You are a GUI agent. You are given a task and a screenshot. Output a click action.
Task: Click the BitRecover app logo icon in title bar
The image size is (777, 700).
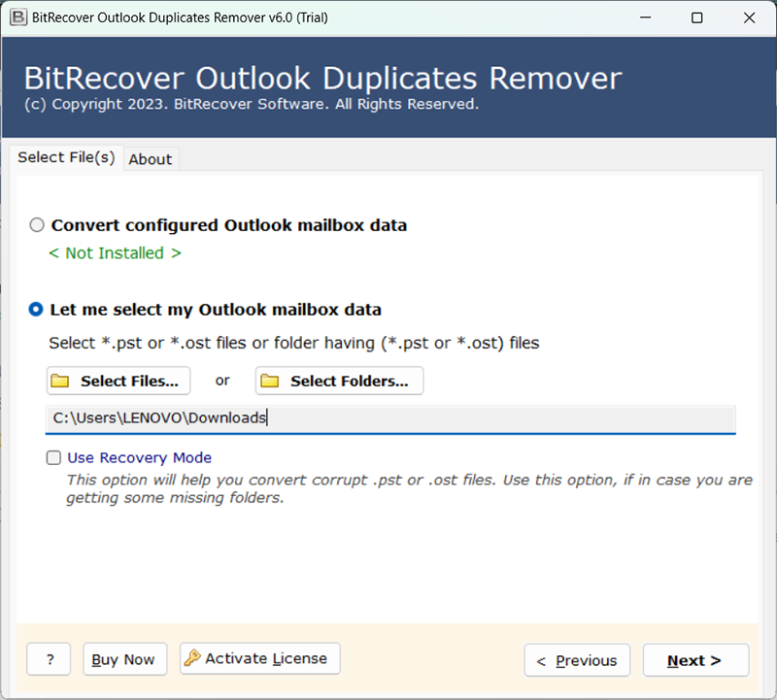click(18, 17)
